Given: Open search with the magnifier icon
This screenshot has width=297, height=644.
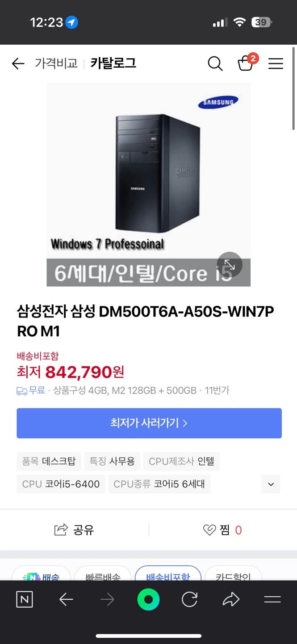Looking at the screenshot, I should point(215,64).
